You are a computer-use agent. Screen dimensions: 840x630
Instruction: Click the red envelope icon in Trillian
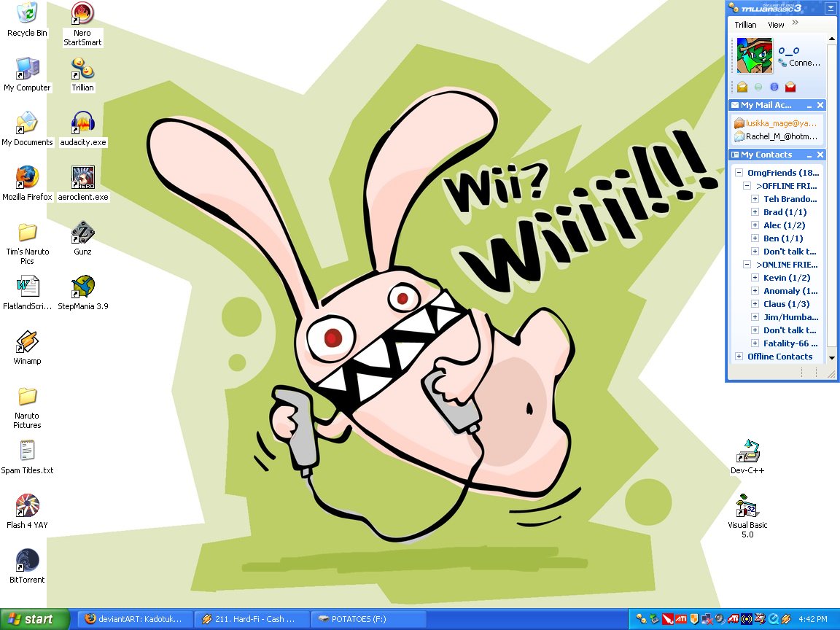790,87
